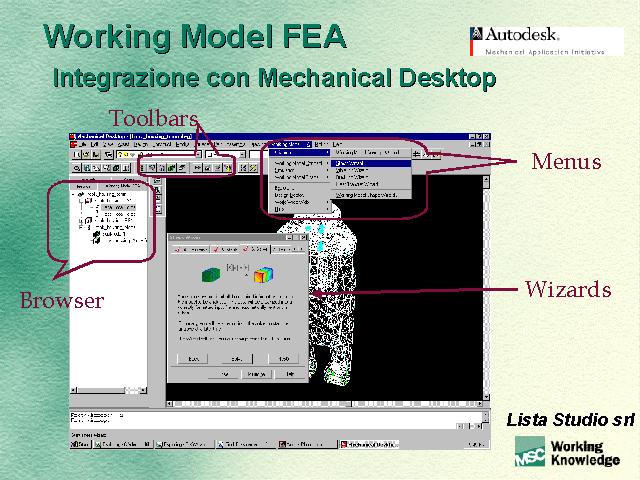Click the yellow lightning icon at the toolbar's right end

[x=253, y=168]
